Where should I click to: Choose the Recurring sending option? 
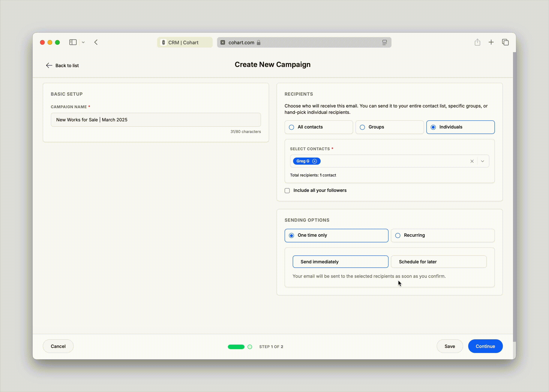pyautogui.click(x=442, y=236)
